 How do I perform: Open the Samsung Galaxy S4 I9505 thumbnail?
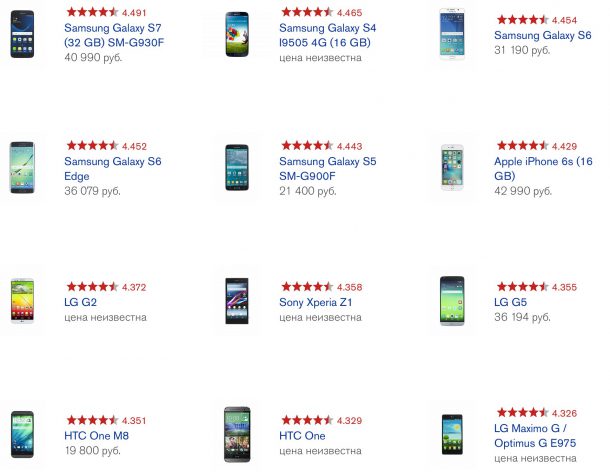click(x=237, y=35)
